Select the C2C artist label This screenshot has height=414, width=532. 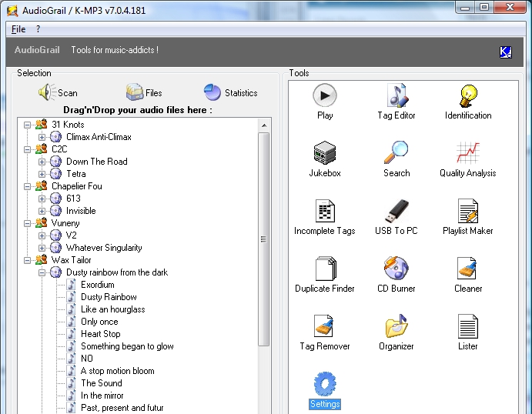59,149
